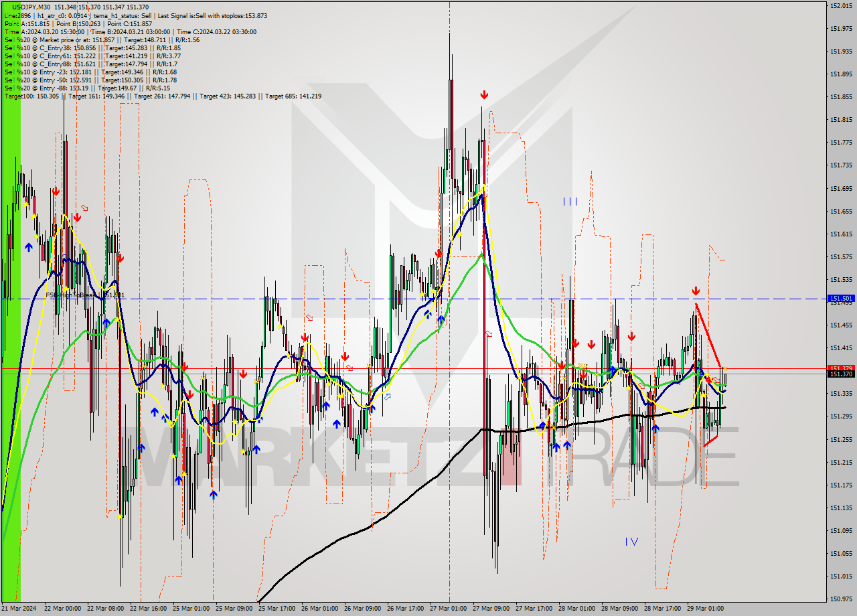Click the 151.575 price axis label
Screen dimensions: 857x616
840,256
